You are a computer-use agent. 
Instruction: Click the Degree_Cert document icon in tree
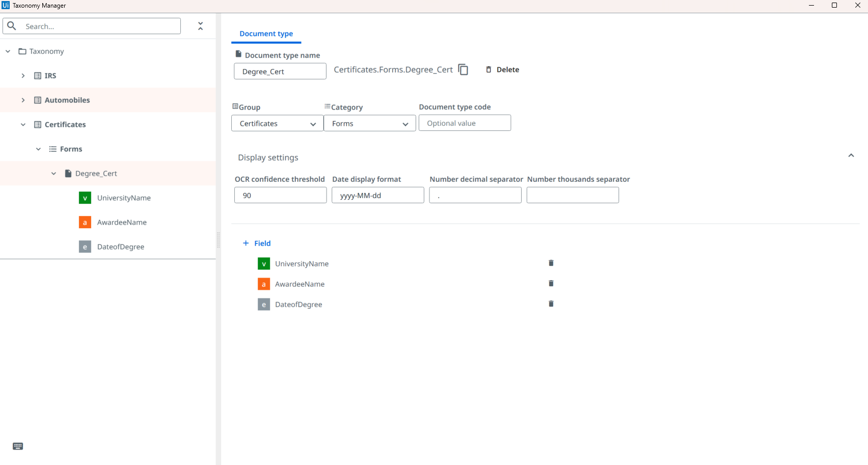[68, 173]
